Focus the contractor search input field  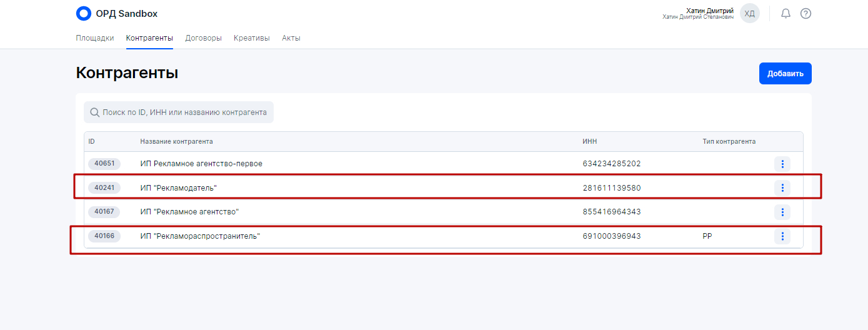coord(184,112)
